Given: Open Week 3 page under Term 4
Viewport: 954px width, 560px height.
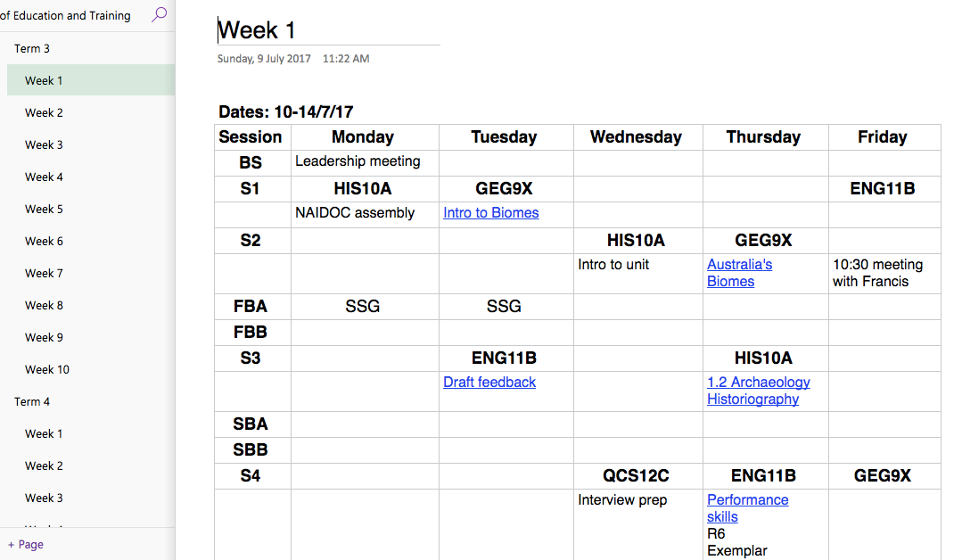Looking at the screenshot, I should click(x=44, y=498).
